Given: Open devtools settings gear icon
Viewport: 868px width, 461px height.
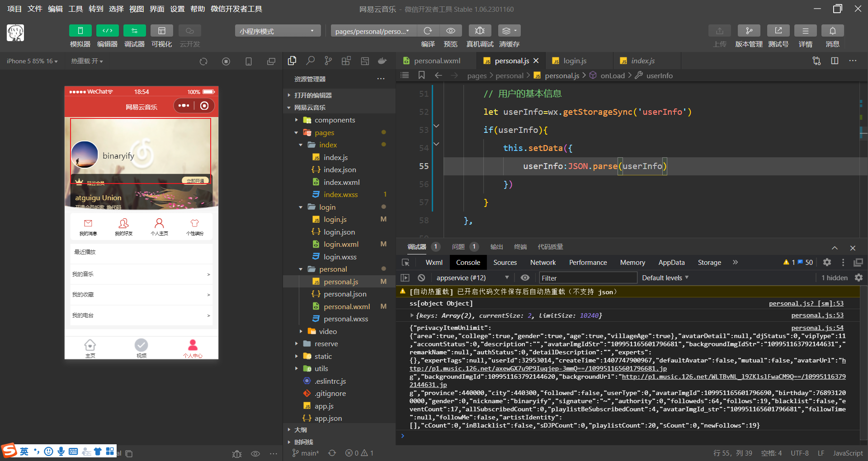Looking at the screenshot, I should click(x=827, y=262).
